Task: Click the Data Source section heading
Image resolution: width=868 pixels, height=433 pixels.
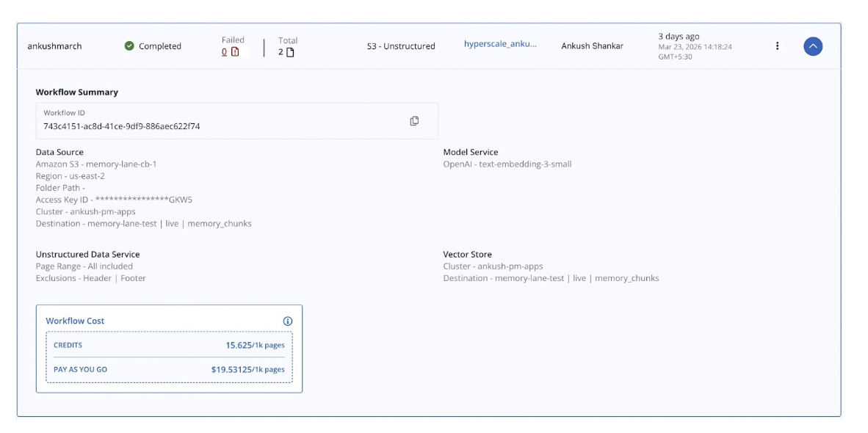Action: [59, 152]
